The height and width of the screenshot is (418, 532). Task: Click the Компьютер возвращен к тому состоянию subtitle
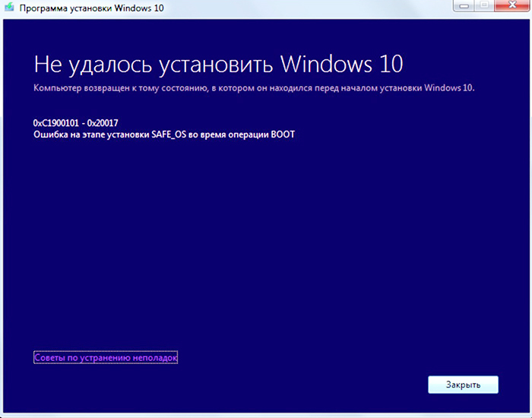[x=254, y=88]
